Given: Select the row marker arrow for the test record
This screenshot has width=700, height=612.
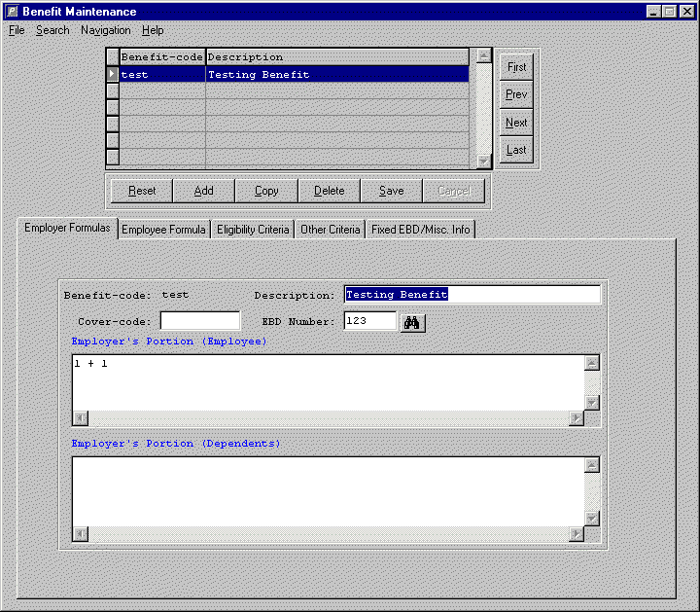Looking at the screenshot, I should click(113, 74).
